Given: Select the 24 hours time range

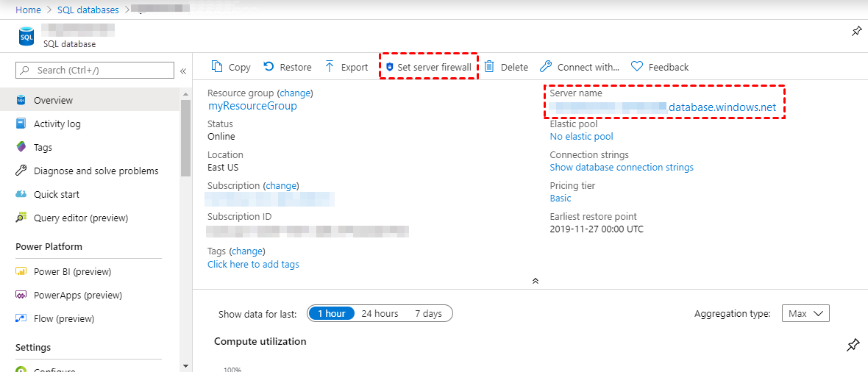Looking at the screenshot, I should (x=380, y=313).
